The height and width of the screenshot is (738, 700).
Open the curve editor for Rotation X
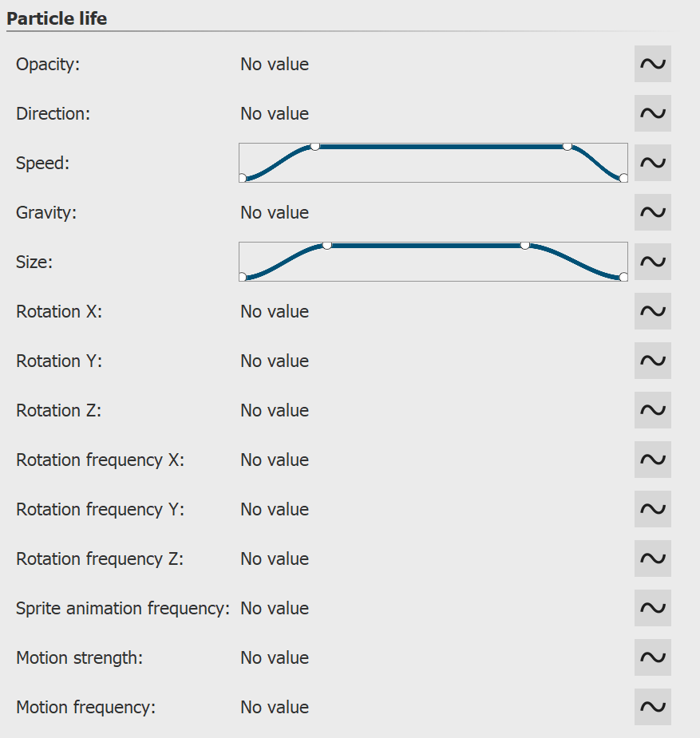tap(652, 311)
